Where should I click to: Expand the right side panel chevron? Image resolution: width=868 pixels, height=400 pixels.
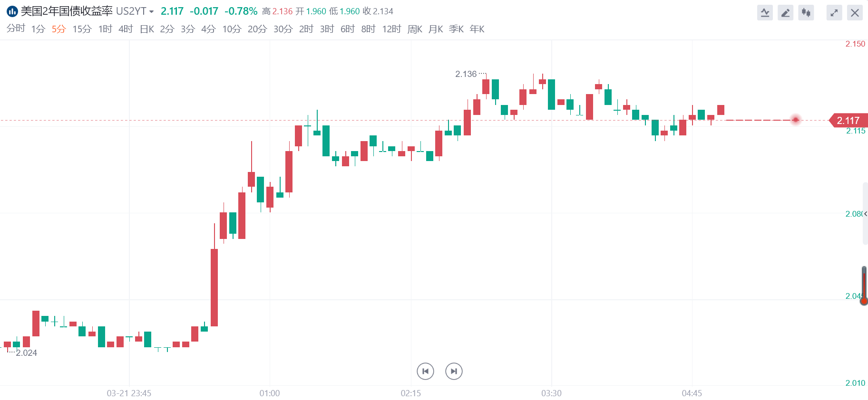tap(865, 214)
